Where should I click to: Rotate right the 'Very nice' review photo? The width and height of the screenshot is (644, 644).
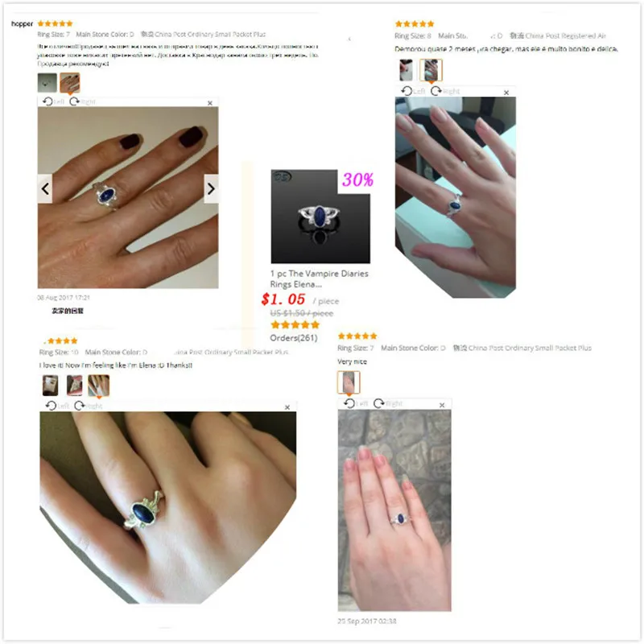388,404
